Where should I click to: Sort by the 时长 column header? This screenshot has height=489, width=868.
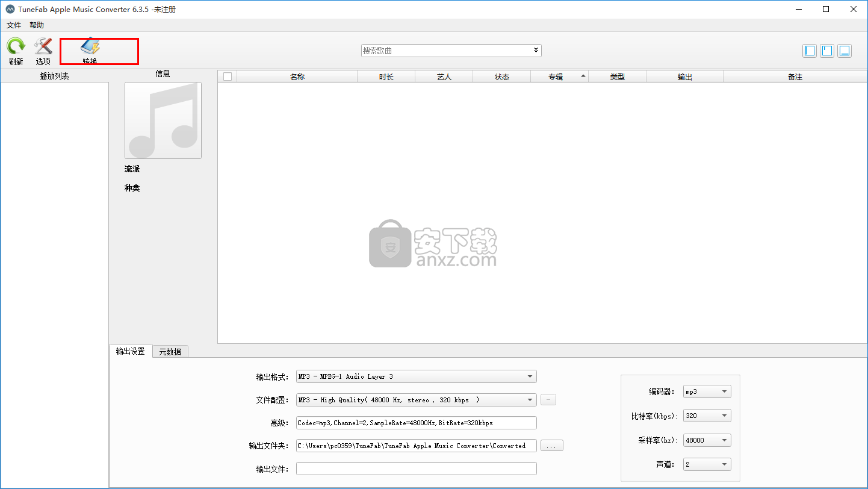pyautogui.click(x=386, y=76)
